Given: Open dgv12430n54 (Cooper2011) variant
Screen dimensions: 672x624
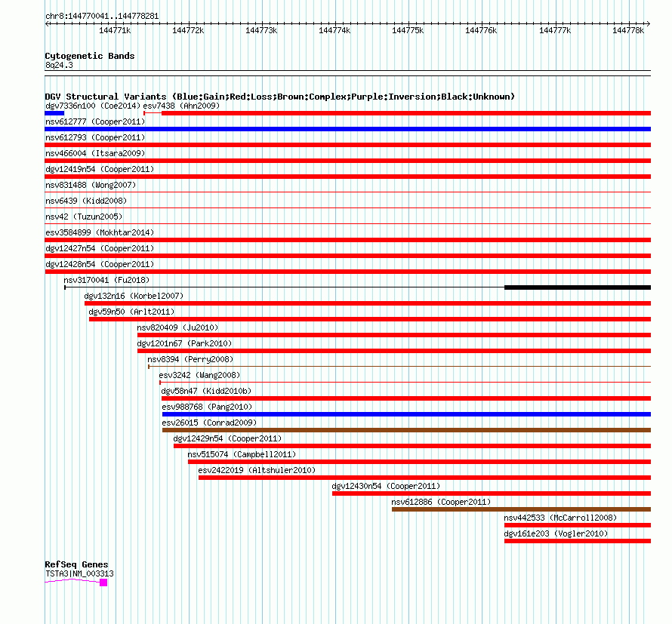Looking at the screenshot, I should 386,486.
